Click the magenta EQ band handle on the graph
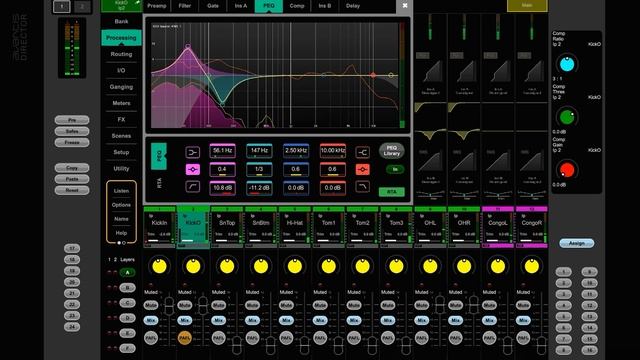640x360 pixels. pyautogui.click(x=188, y=46)
